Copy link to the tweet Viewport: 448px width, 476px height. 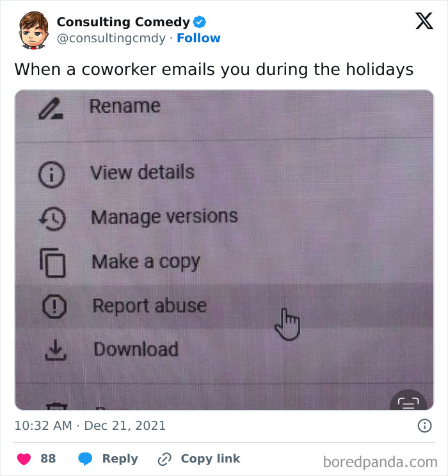(x=200, y=459)
